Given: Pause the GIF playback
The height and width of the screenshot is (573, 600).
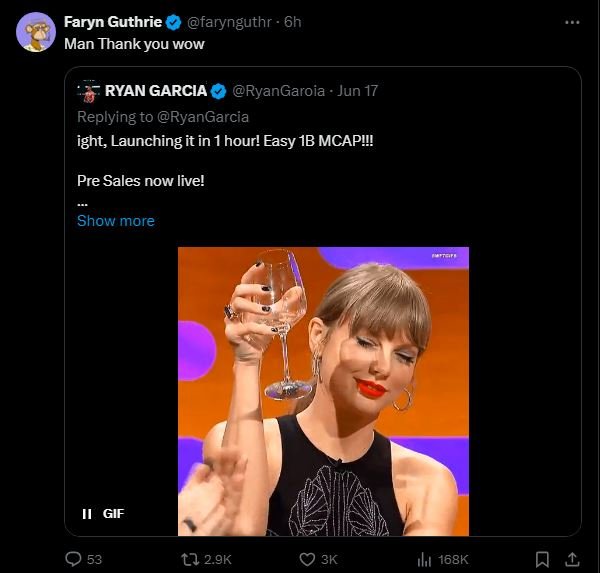Looking at the screenshot, I should (x=87, y=513).
